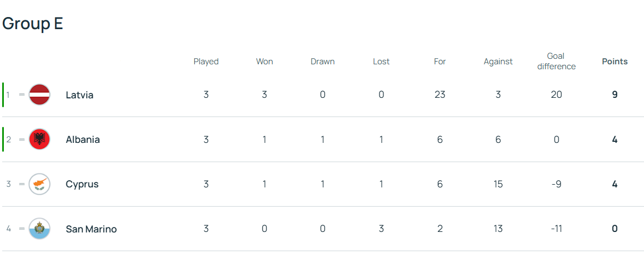Image resolution: width=644 pixels, height=255 pixels.
Task: Click the Latvia flag icon
Action: click(x=39, y=95)
